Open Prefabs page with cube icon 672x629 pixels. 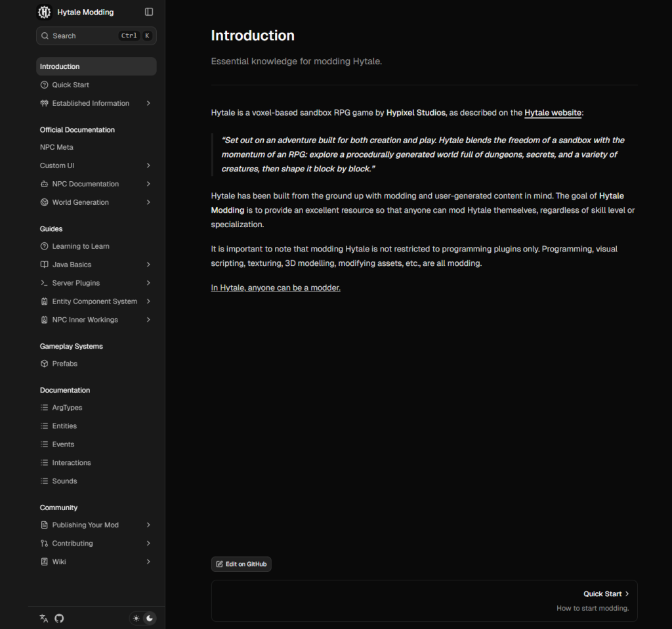point(45,364)
